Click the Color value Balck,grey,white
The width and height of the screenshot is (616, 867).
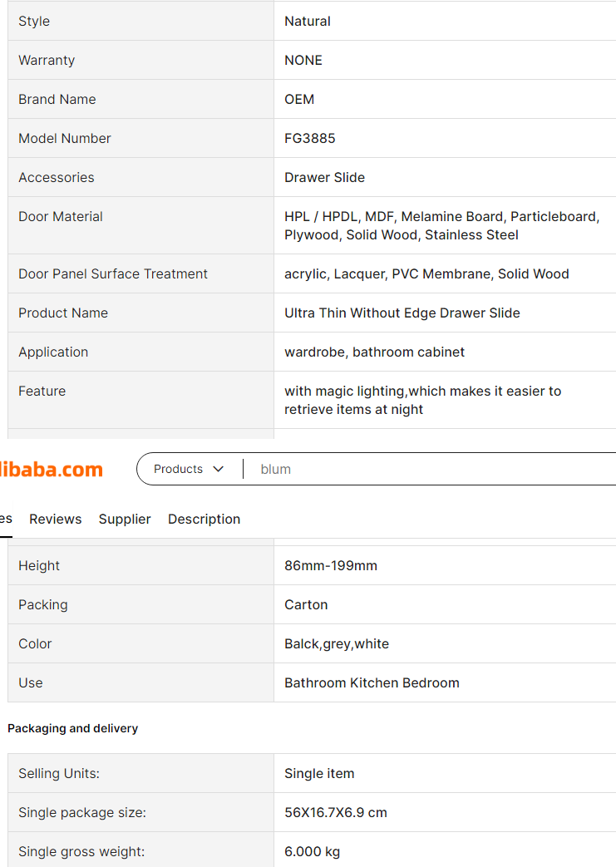point(336,643)
